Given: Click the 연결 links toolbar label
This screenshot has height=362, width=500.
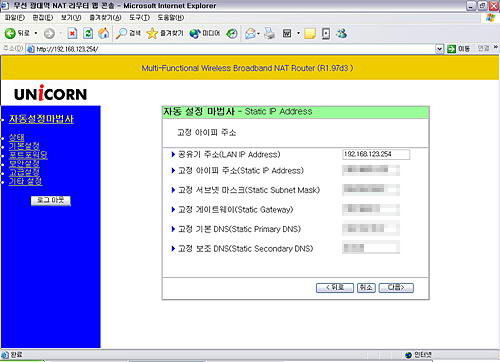Looking at the screenshot, I should pyautogui.click(x=483, y=49).
